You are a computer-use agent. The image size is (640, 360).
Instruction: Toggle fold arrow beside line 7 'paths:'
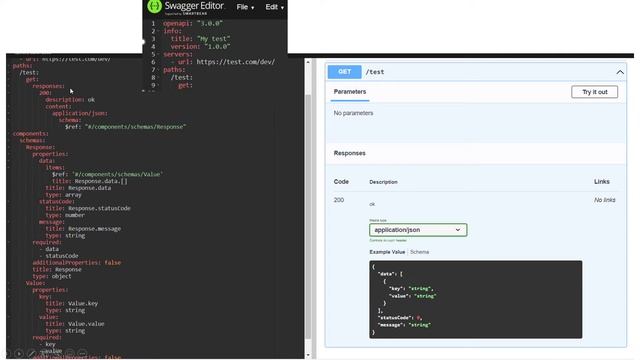click(x=159, y=70)
